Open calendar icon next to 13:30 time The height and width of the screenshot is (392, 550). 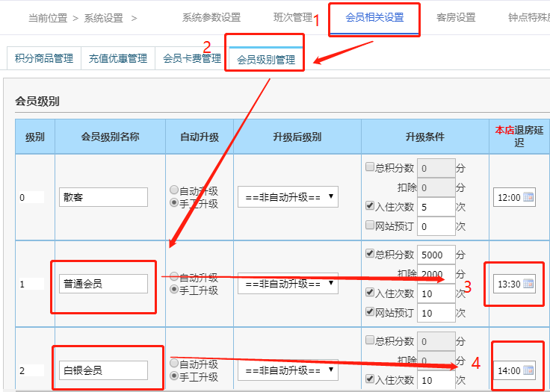click(528, 284)
